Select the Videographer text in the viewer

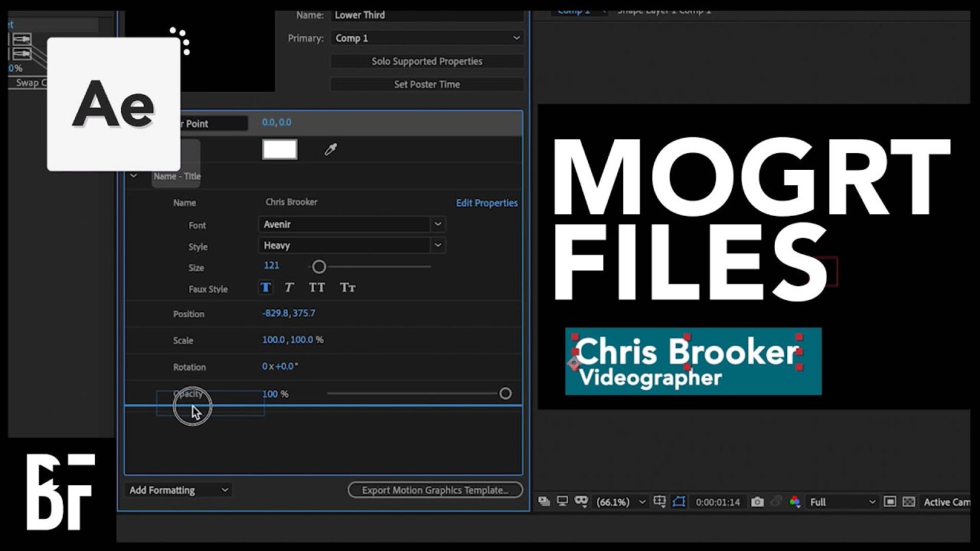pyautogui.click(x=650, y=378)
